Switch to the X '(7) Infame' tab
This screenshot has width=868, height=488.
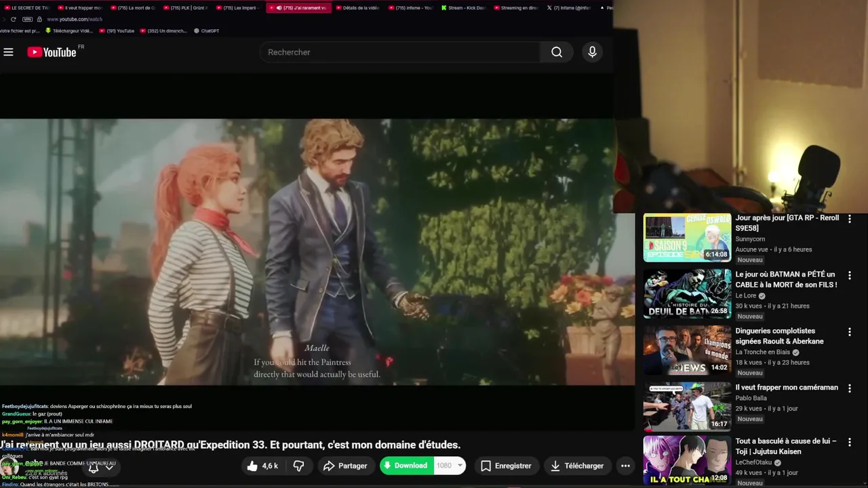click(x=570, y=8)
